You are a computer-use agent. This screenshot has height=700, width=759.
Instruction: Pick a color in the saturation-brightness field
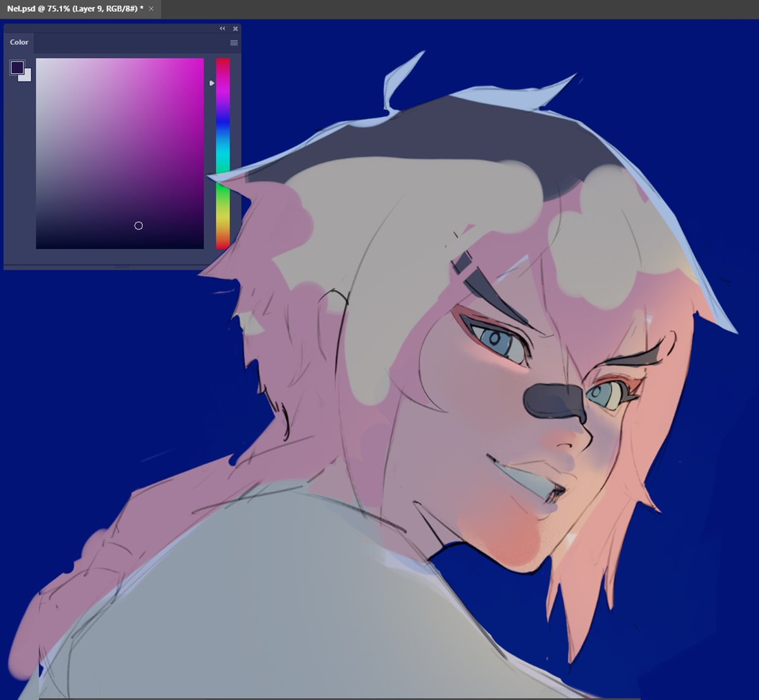(x=120, y=154)
